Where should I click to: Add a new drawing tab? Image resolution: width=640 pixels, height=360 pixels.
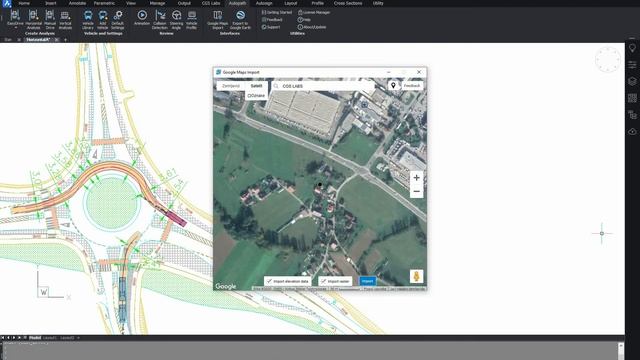(65, 40)
